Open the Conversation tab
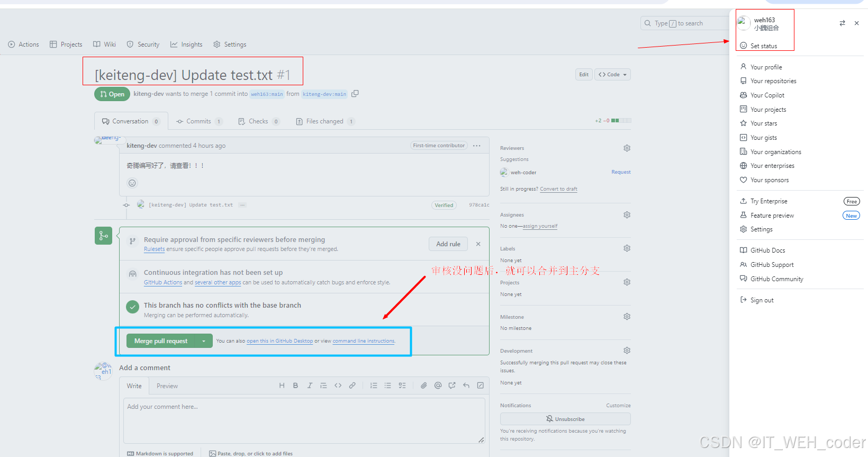868x457 pixels. pyautogui.click(x=131, y=121)
